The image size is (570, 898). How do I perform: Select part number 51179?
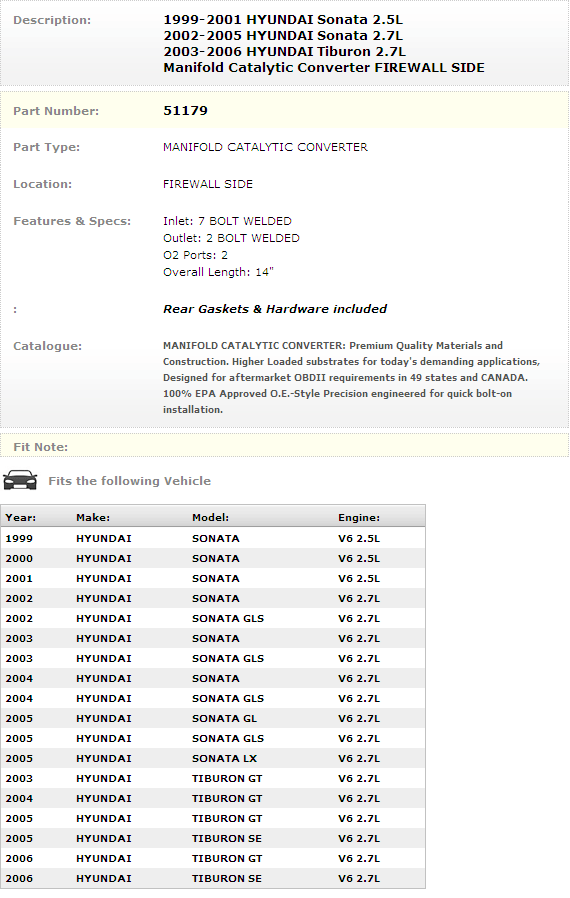click(185, 111)
